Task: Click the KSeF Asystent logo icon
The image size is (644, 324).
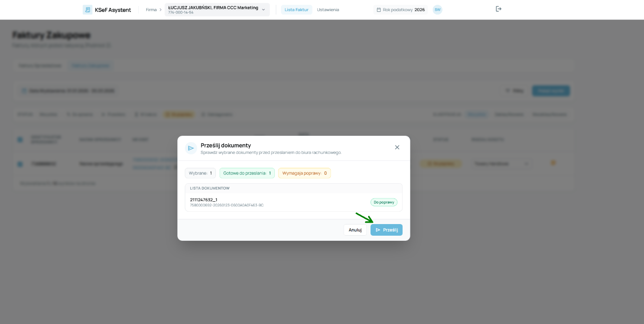Action: [87, 10]
